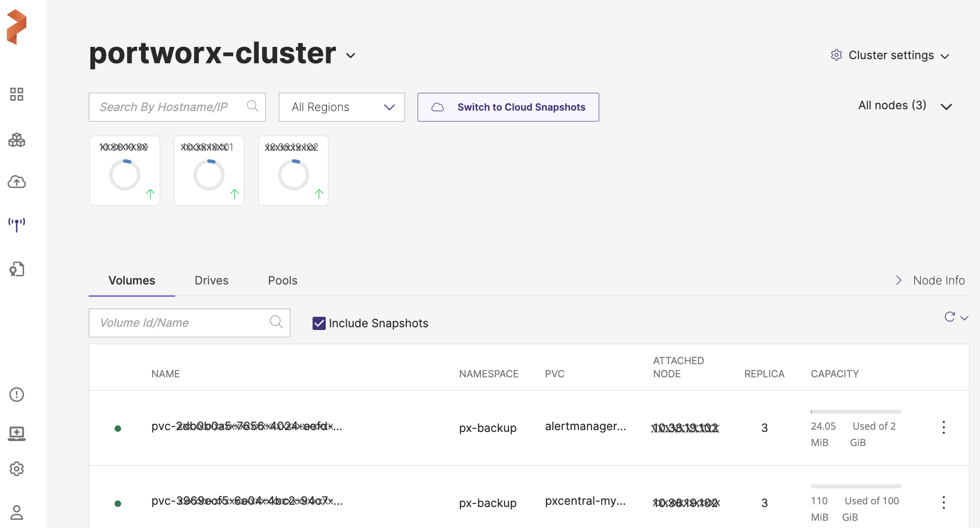Screen dimensions: 980x528
Task: Expand the All Regions dropdown
Action: point(342,107)
